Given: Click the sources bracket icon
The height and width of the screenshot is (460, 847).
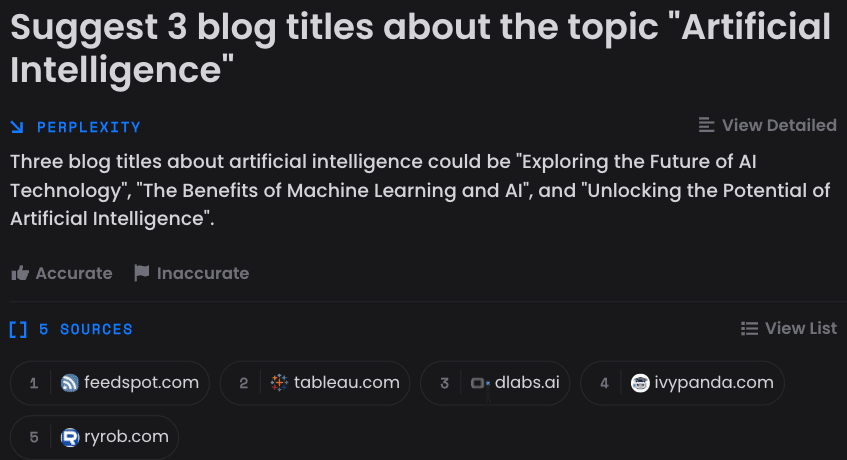Looking at the screenshot, I should click(17, 329).
